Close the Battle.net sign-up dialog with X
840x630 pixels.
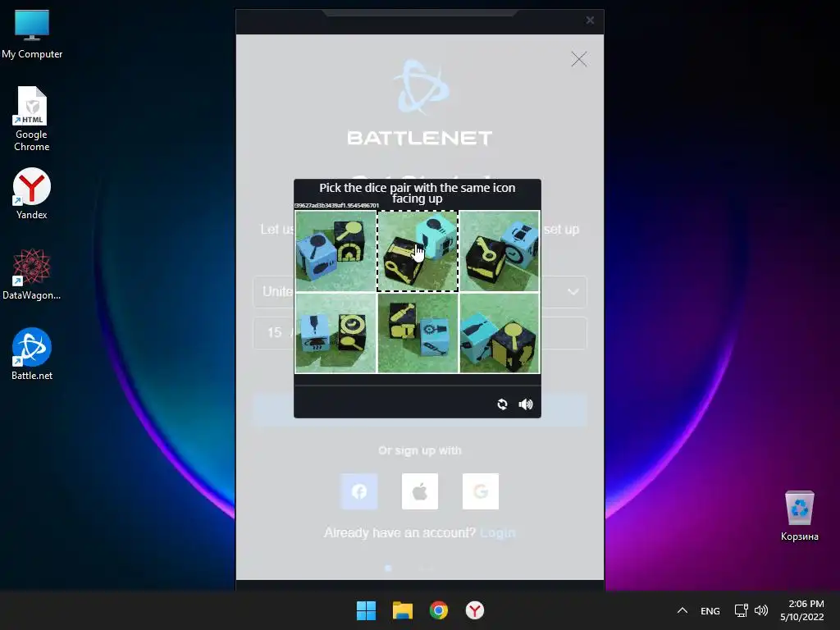[x=578, y=59]
